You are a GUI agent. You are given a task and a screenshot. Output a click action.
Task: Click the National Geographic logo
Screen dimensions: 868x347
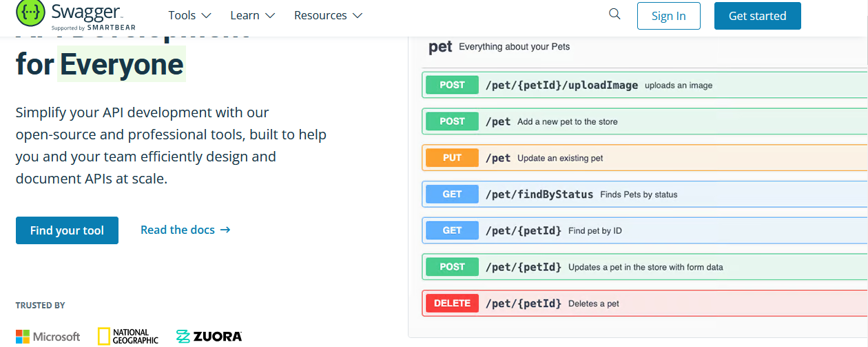[128, 336]
